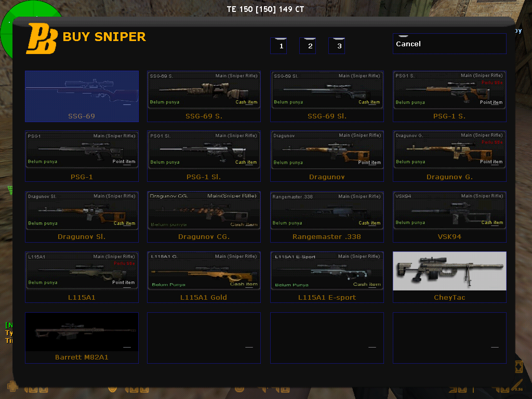Viewport: 532px width, 399px height.
Task: Choose the SSG-69 S. rifle card
Action: tap(204, 96)
